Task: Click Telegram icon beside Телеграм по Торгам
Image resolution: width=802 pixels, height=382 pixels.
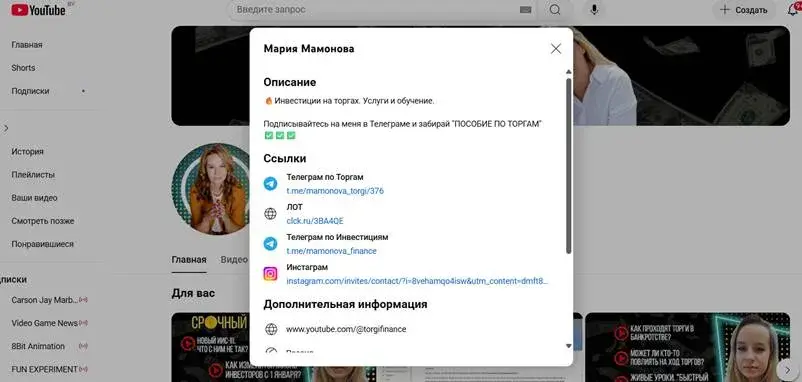Action: (x=271, y=184)
